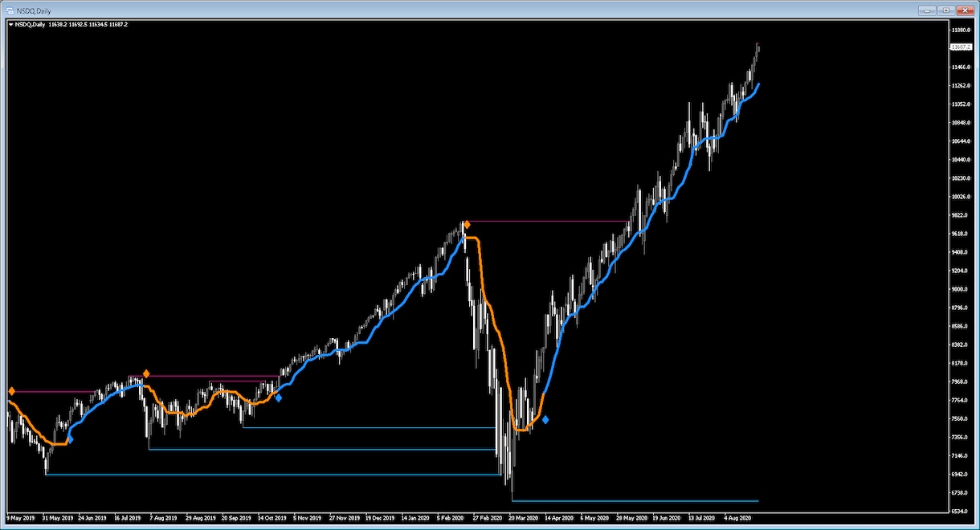Click the 7356.0 price axis label
This screenshot has width=980, height=530.
[961, 437]
